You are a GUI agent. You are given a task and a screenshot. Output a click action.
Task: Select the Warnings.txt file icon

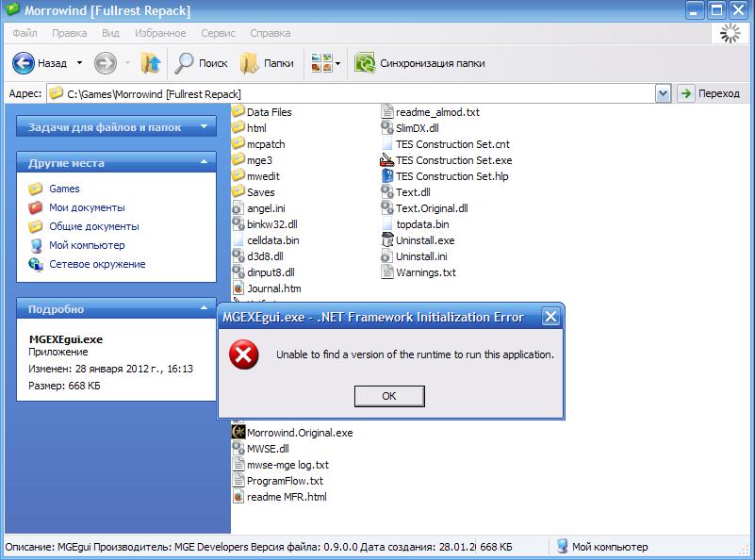(x=387, y=272)
